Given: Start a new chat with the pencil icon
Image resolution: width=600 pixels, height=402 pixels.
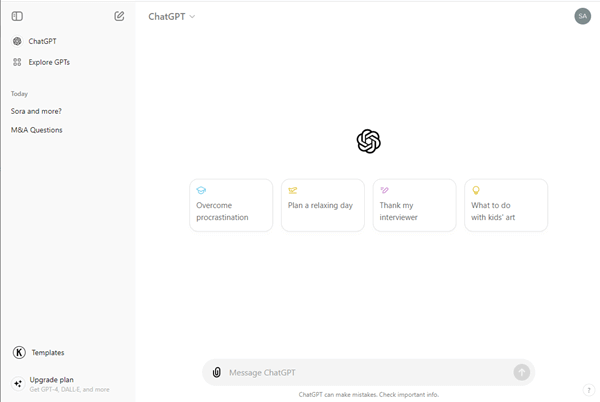Looking at the screenshot, I should click(x=119, y=16).
